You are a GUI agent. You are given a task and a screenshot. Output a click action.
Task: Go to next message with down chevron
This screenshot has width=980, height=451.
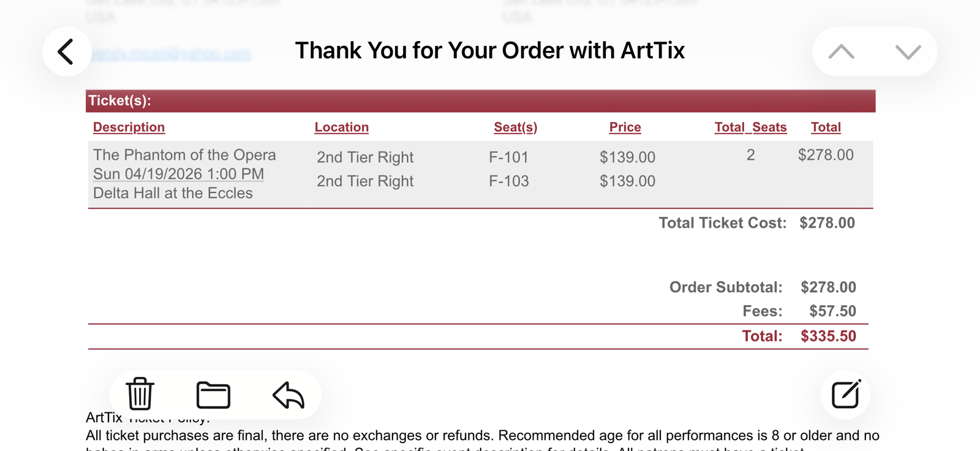[908, 52]
